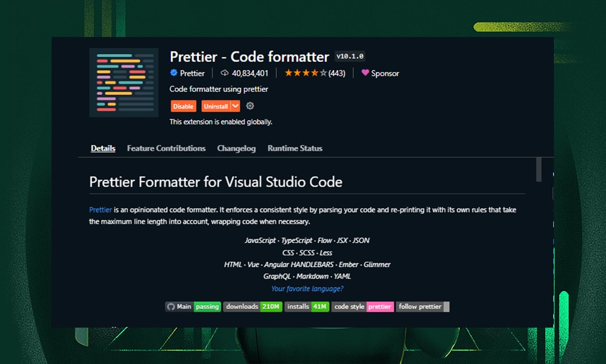Open extension settings with the gear icon
This screenshot has width=606, height=364.
[x=250, y=105]
